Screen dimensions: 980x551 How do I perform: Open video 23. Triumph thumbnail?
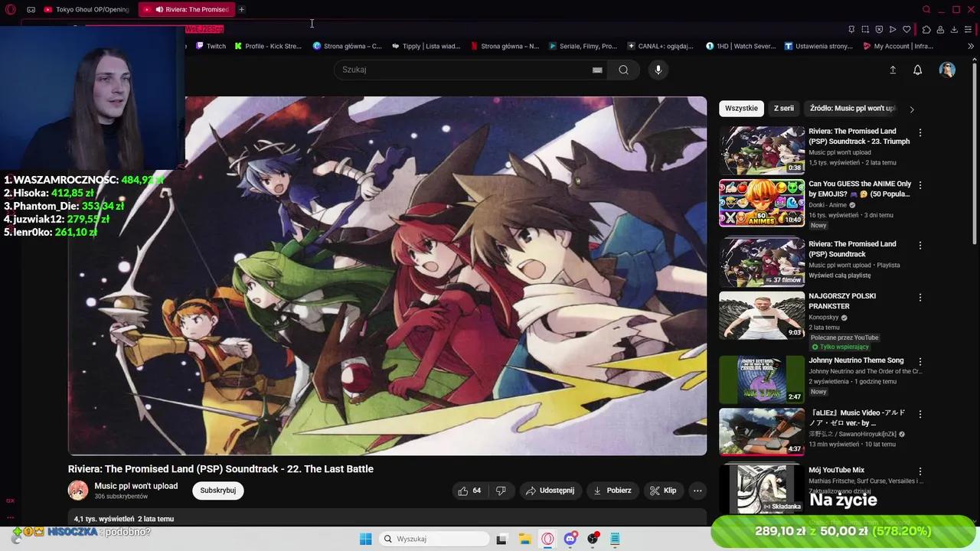[762, 151]
